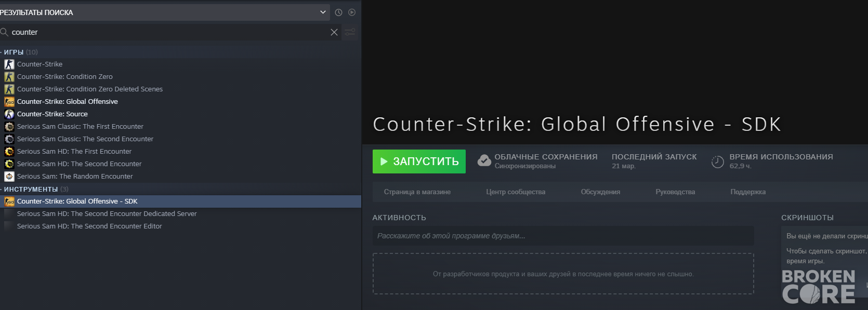Open the search results collection dropdown
The image size is (868, 310).
(x=165, y=12)
